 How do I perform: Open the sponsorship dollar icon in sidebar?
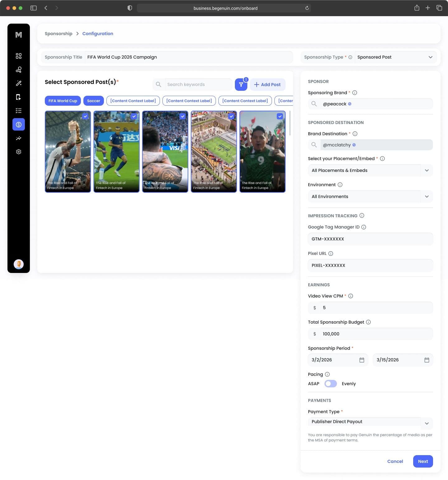pos(19,124)
